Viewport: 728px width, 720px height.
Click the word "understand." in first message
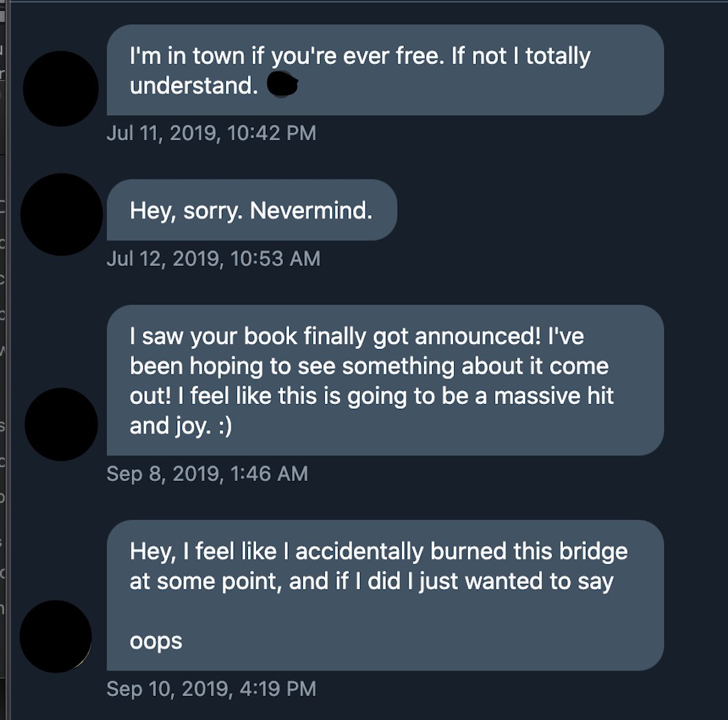[x=194, y=85]
